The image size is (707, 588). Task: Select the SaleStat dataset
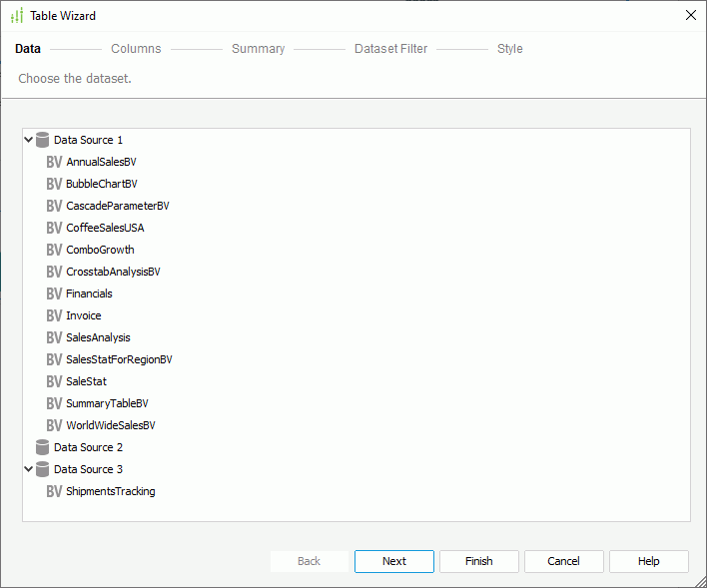click(87, 381)
